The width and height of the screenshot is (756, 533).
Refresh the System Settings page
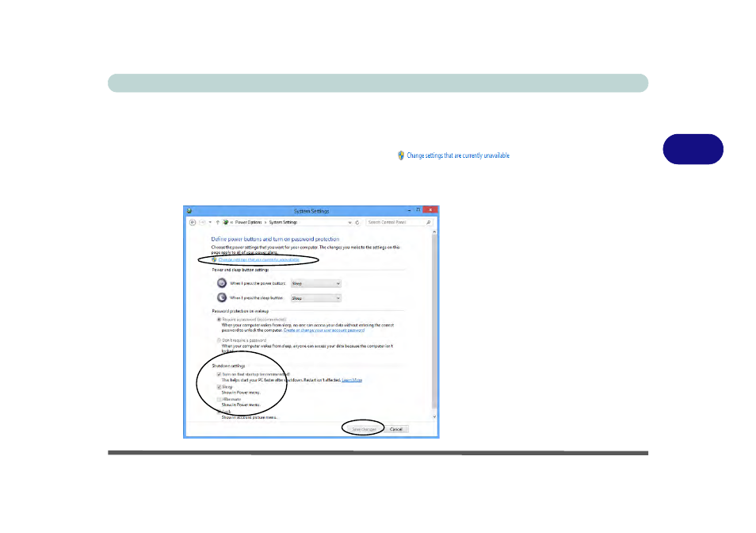(357, 222)
